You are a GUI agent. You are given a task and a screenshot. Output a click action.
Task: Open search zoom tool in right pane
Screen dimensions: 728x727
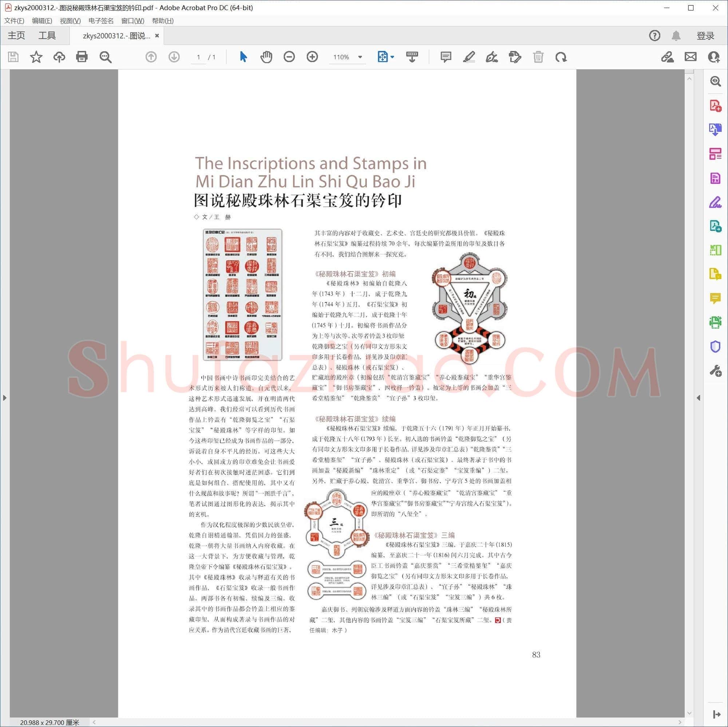click(716, 82)
